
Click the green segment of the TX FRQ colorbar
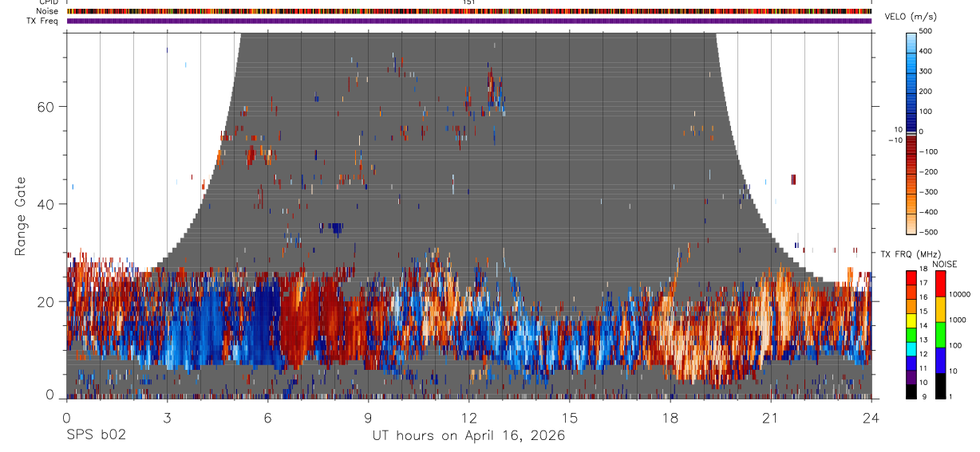point(911,335)
